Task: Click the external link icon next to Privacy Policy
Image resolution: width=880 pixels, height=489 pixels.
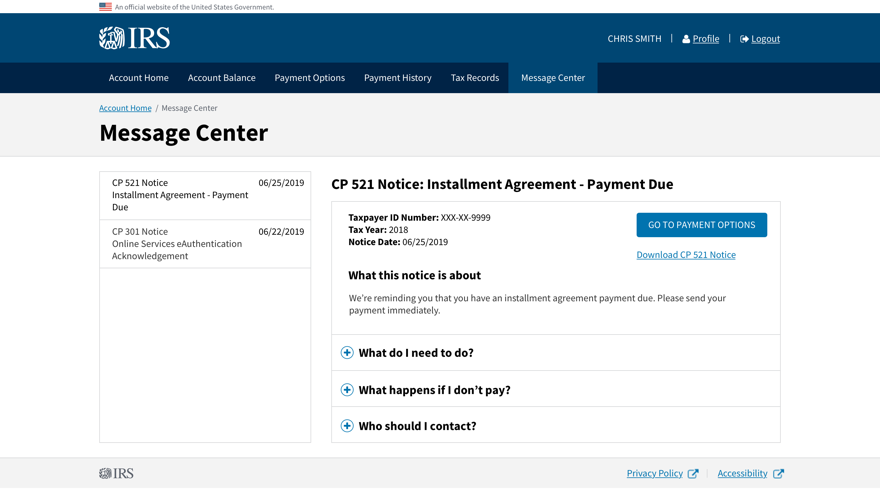Action: (x=693, y=474)
